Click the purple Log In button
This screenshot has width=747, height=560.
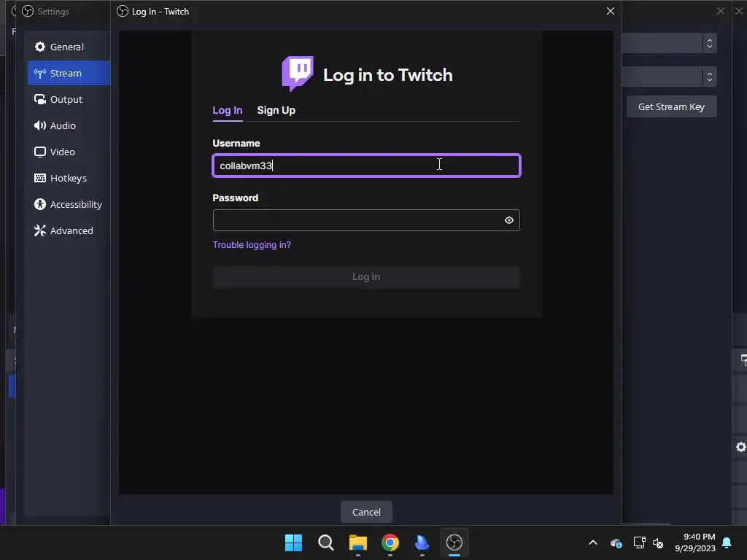[366, 276]
